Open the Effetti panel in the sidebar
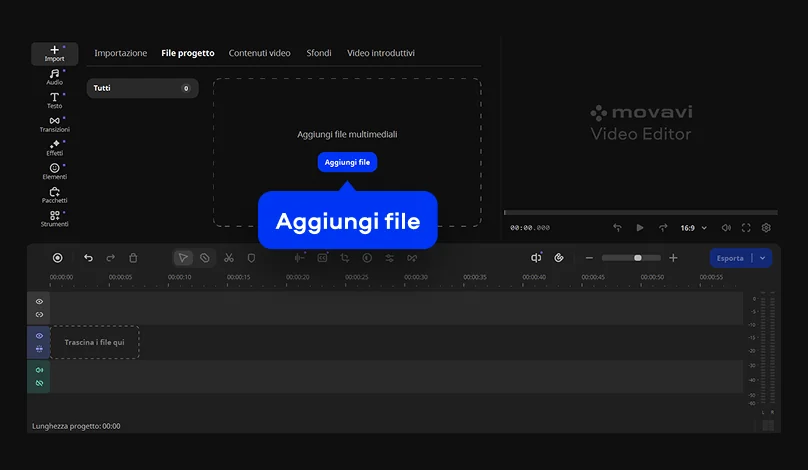The height and width of the screenshot is (470, 808). coord(54,147)
